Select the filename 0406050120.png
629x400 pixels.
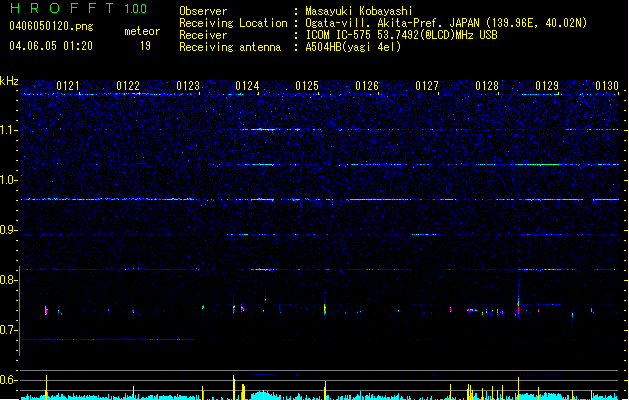click(51, 26)
